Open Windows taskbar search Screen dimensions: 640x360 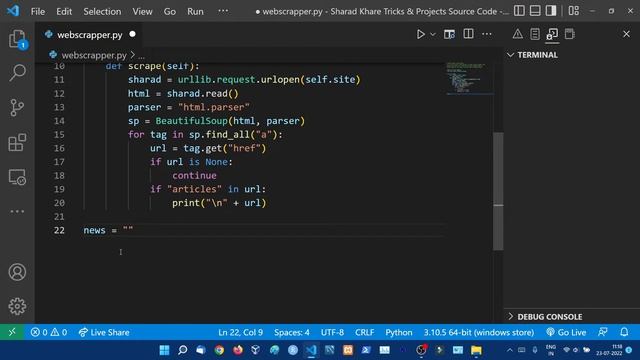coord(182,350)
